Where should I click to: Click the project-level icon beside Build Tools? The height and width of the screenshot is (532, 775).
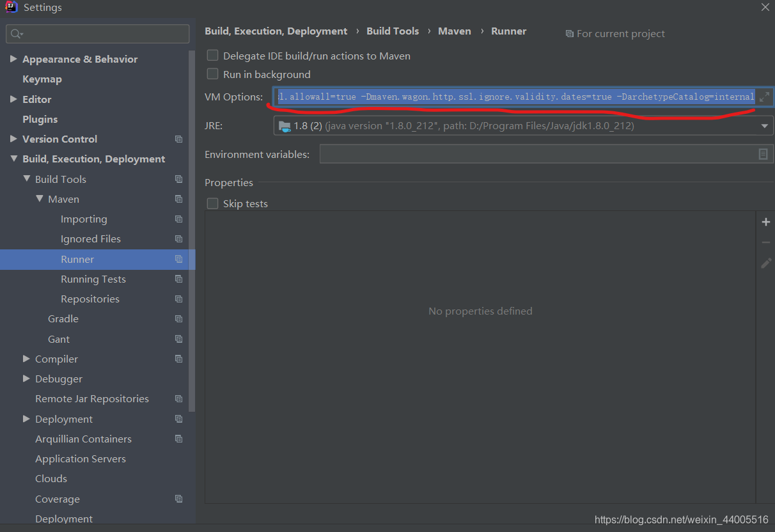[178, 179]
